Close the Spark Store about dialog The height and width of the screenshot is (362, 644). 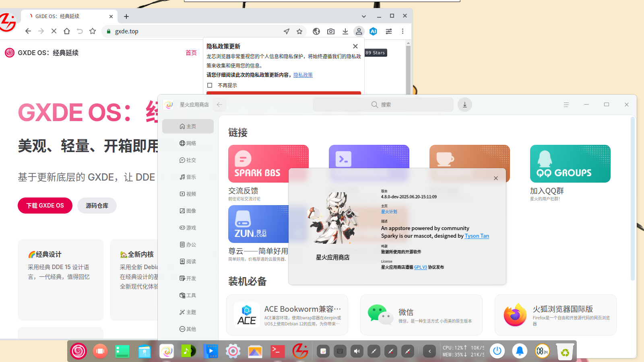click(x=496, y=178)
